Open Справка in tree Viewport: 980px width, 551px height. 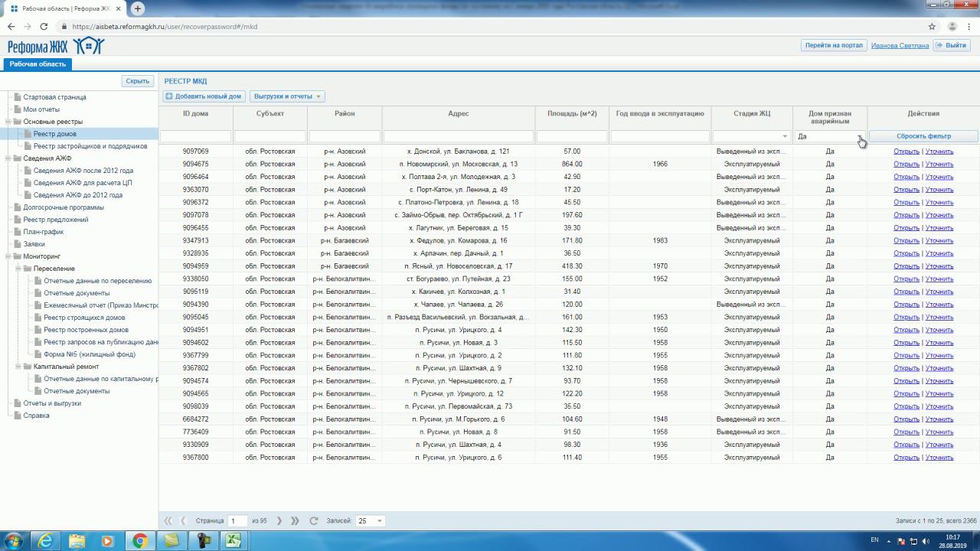click(36, 416)
